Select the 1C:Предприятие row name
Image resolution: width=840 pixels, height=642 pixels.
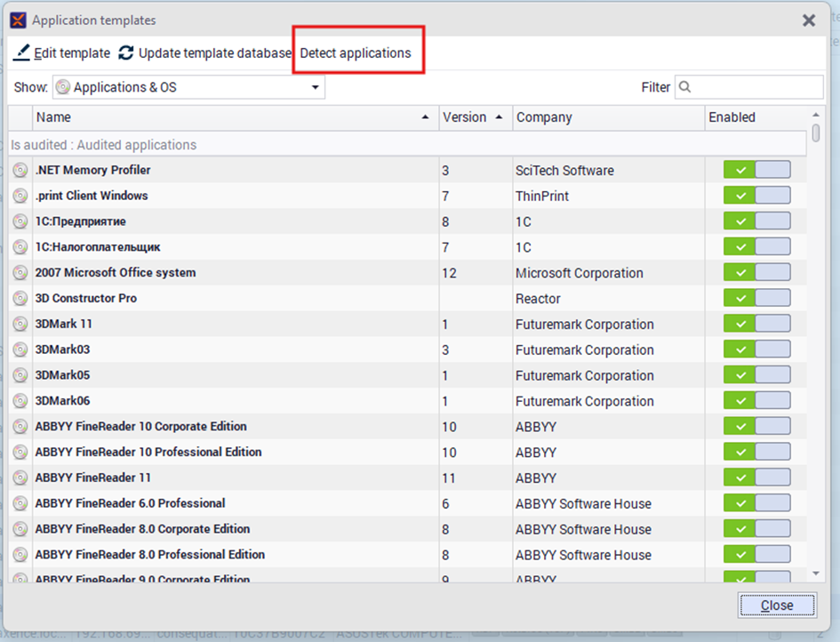pos(80,221)
